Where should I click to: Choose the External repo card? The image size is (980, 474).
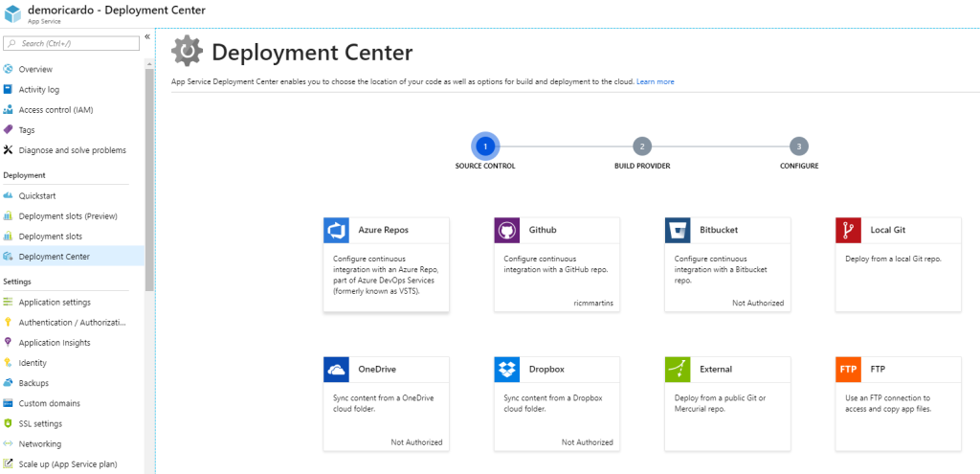tap(727, 404)
